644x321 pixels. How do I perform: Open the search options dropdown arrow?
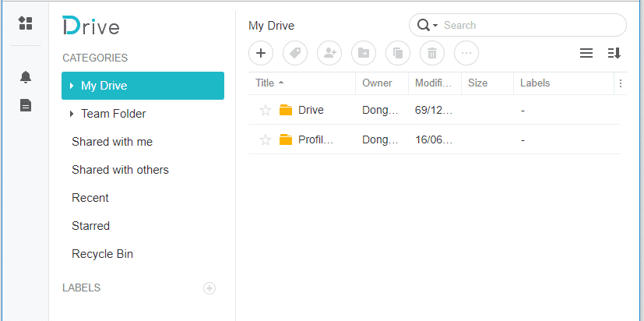coord(435,26)
